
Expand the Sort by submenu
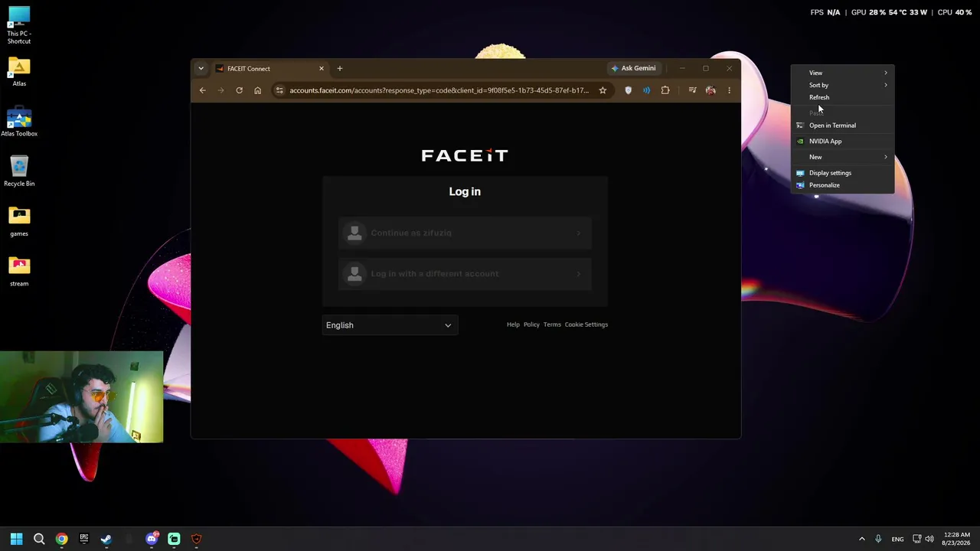coord(842,85)
